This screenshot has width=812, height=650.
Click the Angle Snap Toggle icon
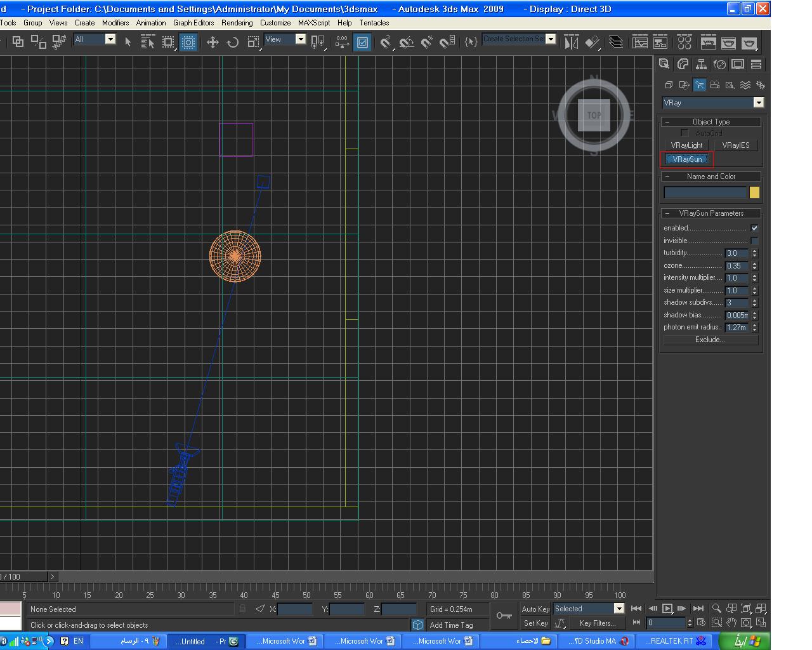[x=407, y=43]
